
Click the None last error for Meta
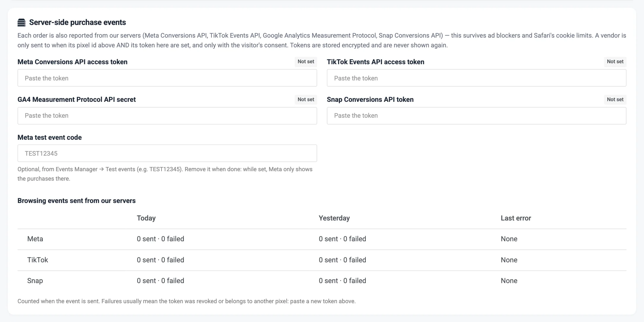[509, 239]
